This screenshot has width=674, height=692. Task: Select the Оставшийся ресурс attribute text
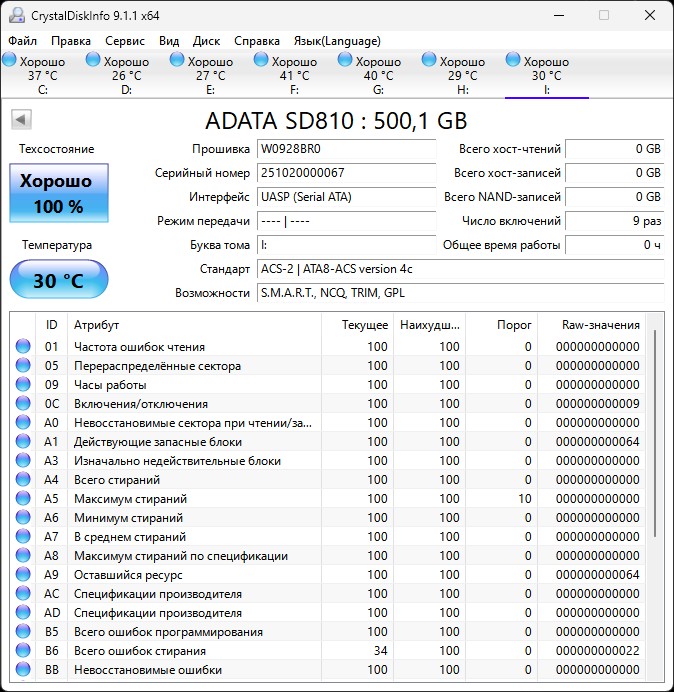click(128, 575)
